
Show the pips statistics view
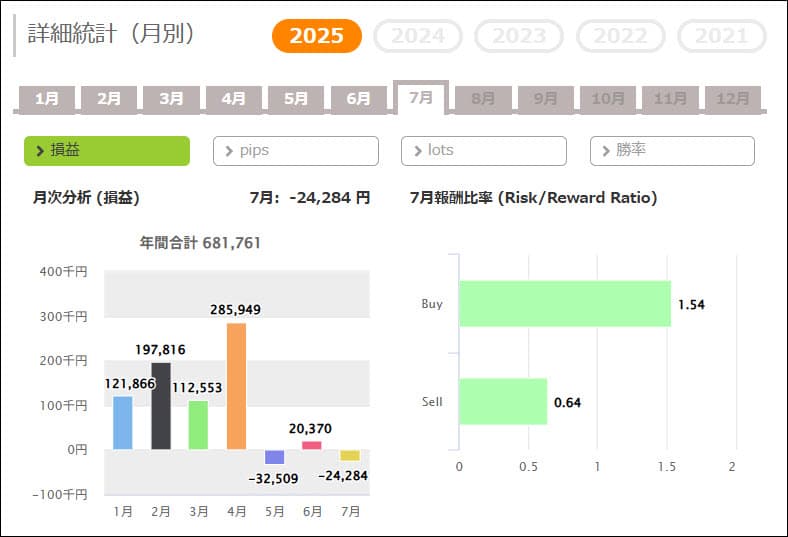[x=296, y=151]
